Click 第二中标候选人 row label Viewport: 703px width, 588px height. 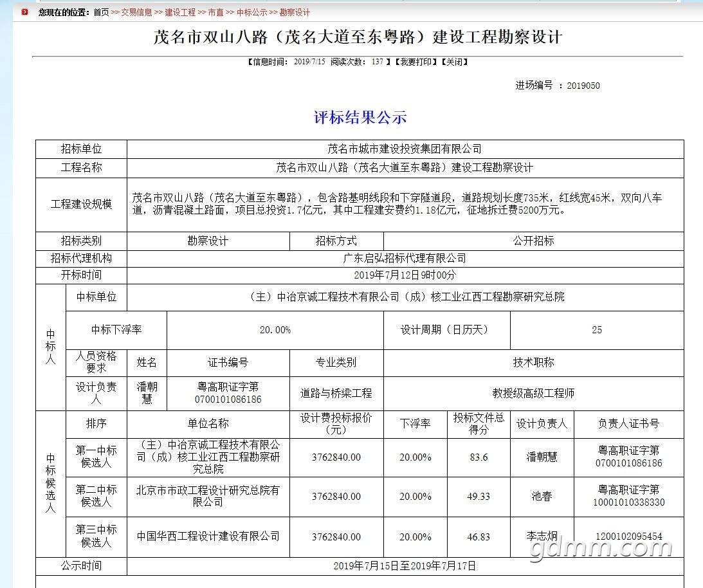click(96, 496)
